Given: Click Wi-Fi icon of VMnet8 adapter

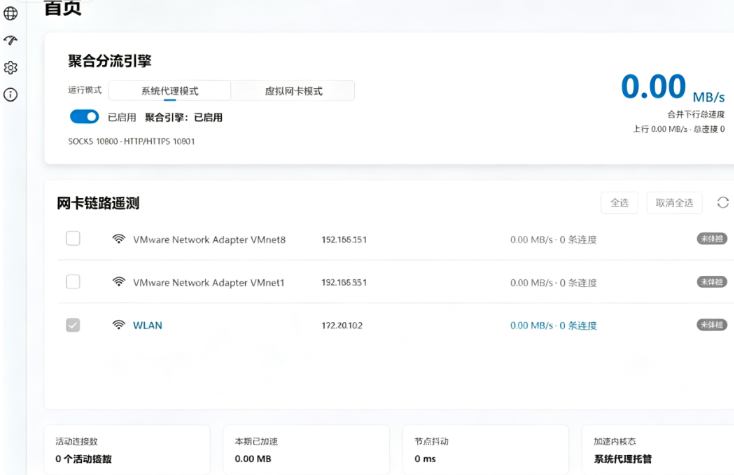Looking at the screenshot, I should (x=119, y=239).
